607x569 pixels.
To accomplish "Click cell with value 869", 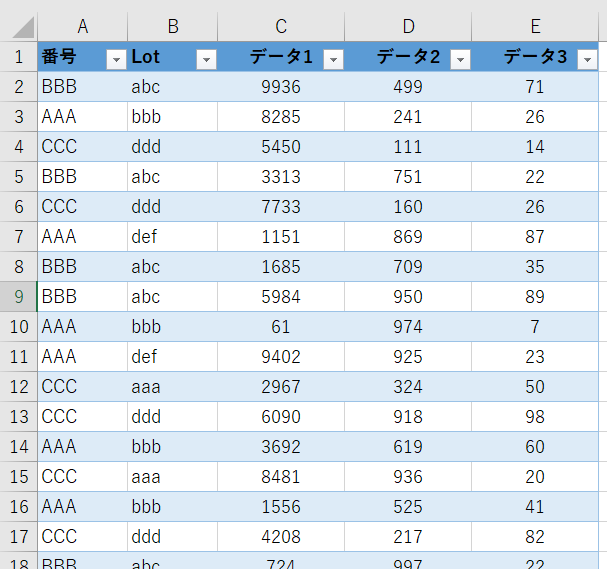I will point(408,237).
